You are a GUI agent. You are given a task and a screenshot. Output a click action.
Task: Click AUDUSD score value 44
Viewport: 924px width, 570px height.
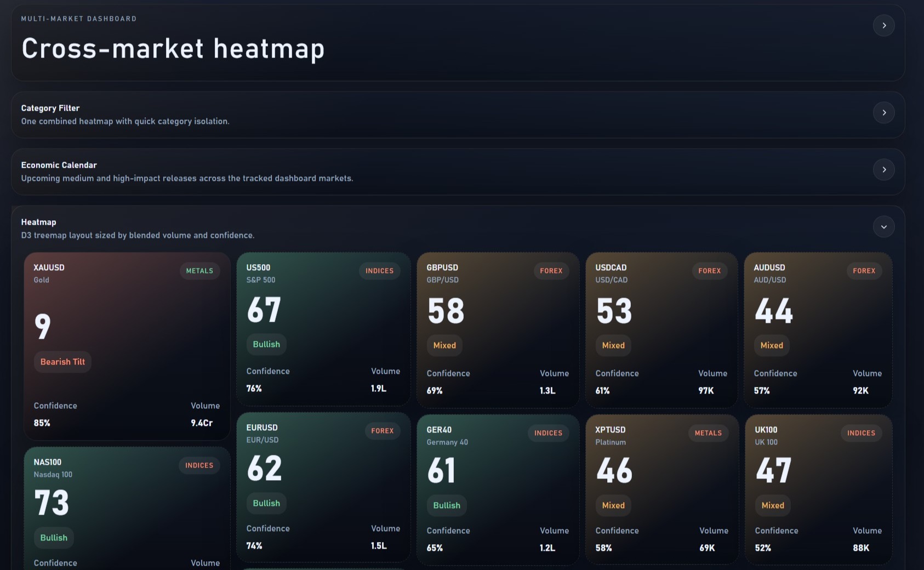pos(773,311)
